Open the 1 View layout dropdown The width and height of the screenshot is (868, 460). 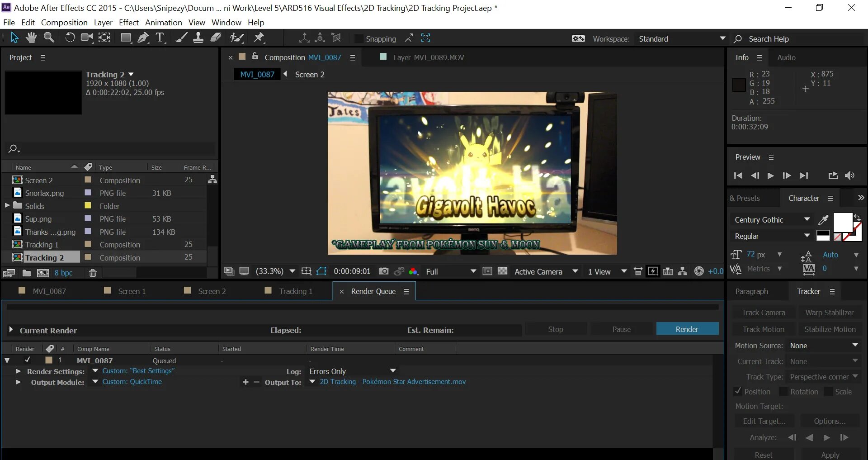click(x=607, y=271)
